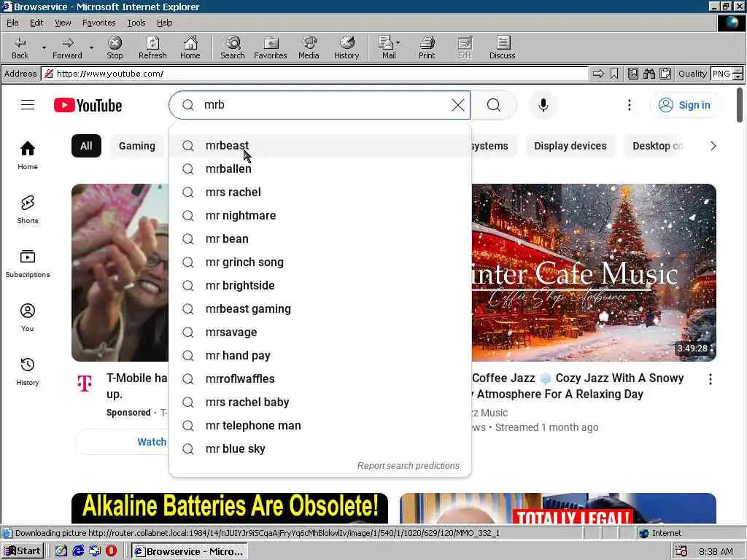Click the Browservice taskbar button
Screen dimensions: 747x560
(x=190, y=551)
